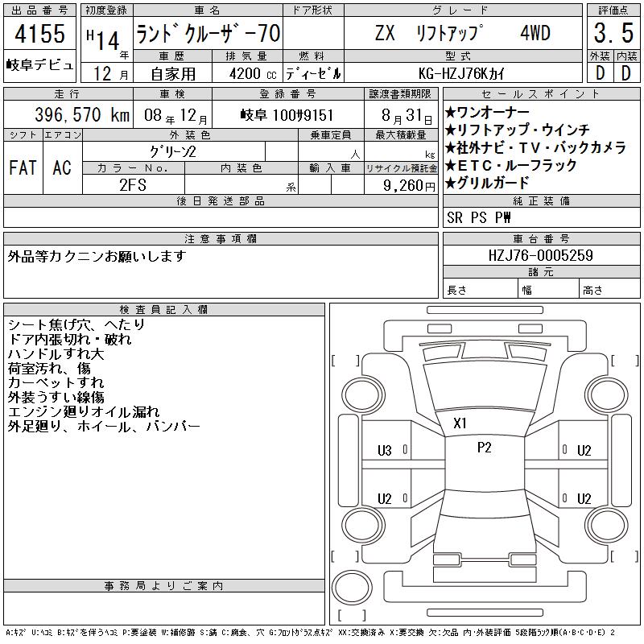Viewport: 644px width, 644px height.
Task: Click the lot number 4155
Action: [x=39, y=34]
